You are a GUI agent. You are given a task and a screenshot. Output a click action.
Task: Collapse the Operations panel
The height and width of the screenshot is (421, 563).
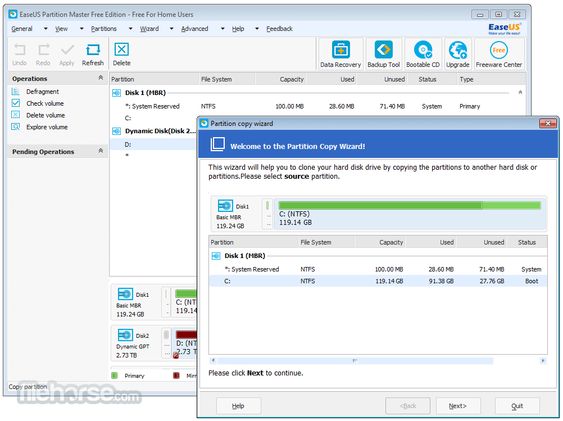click(101, 78)
